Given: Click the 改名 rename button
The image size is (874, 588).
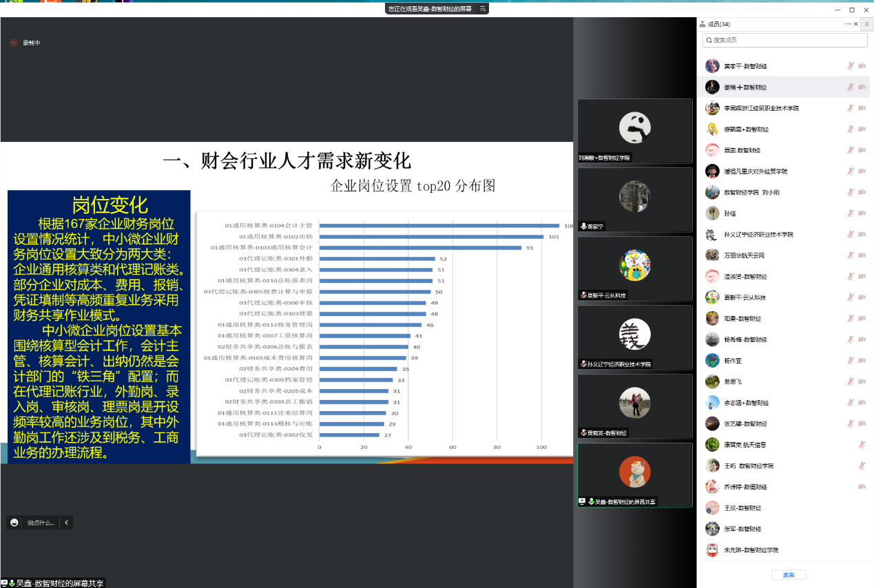Looking at the screenshot, I should click(789, 575).
